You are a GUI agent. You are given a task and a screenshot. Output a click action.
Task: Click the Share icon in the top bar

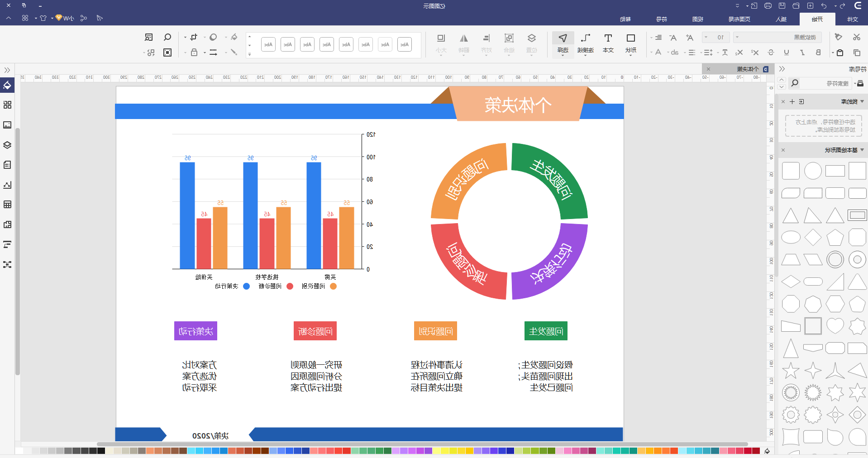[84, 18]
